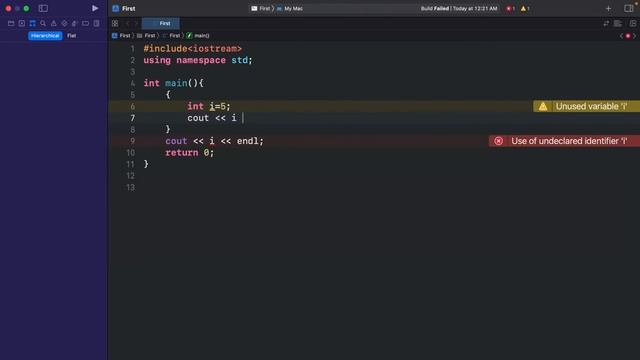This screenshot has height=360, width=640.
Task: Click the First folder breadcrumb
Action: (x=146, y=36)
